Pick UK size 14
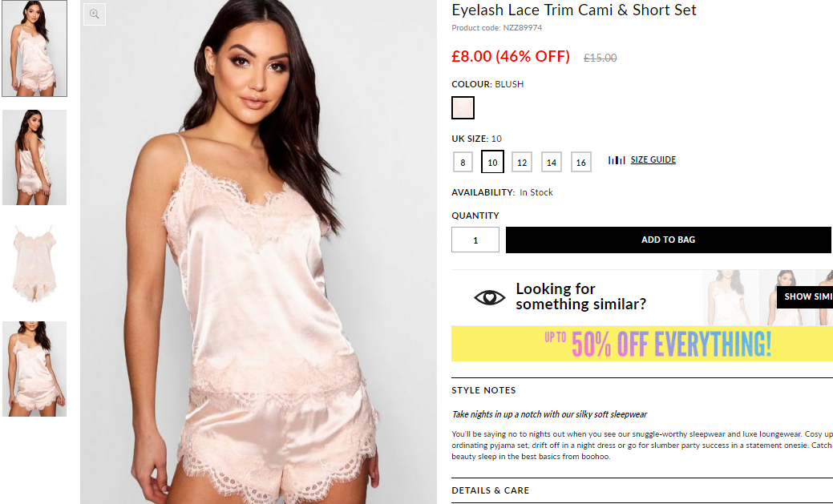 (552, 162)
